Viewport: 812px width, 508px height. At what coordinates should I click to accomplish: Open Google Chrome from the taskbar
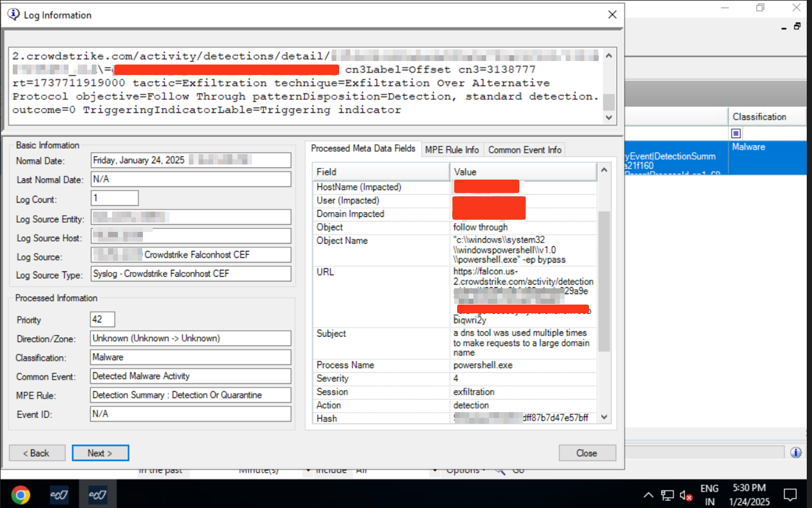(20, 495)
